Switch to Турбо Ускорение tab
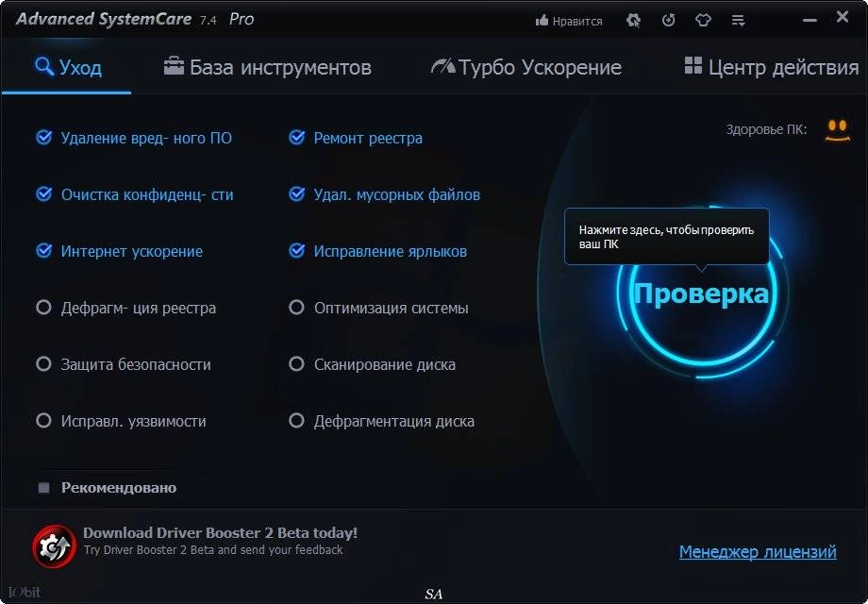868x604 pixels. 526,67
